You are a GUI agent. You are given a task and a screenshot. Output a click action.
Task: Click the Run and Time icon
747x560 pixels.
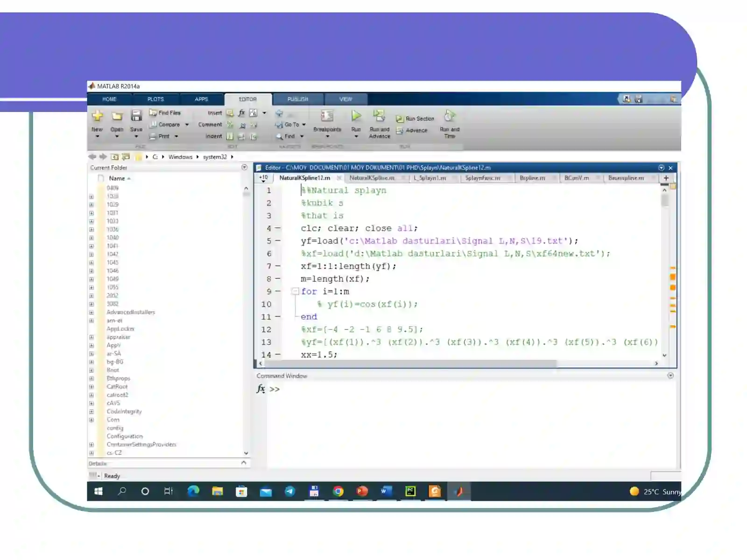450,115
